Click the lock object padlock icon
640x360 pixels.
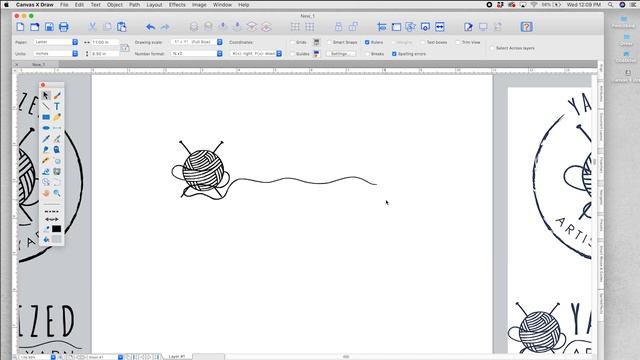click(x=338, y=27)
